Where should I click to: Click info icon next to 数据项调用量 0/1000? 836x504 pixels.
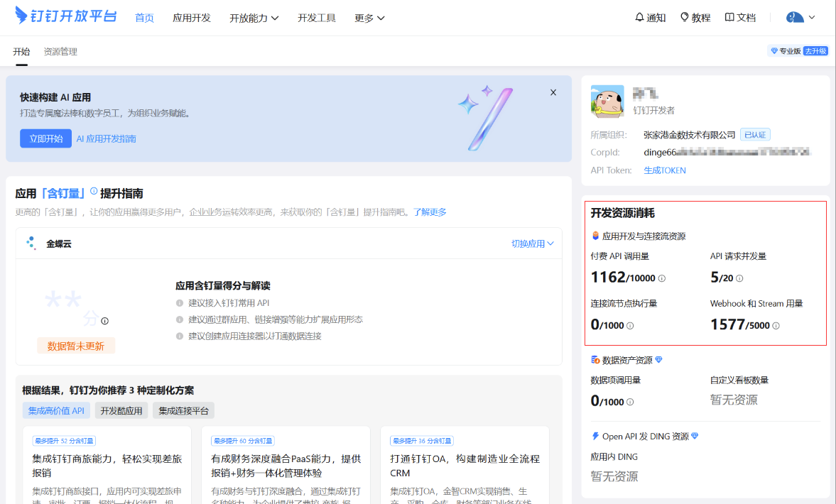point(630,402)
